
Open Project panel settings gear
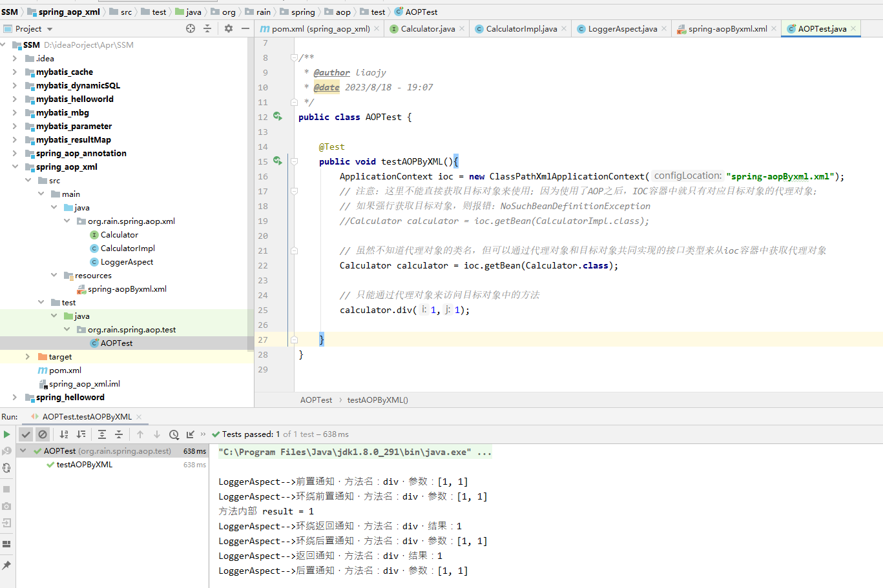pyautogui.click(x=228, y=28)
